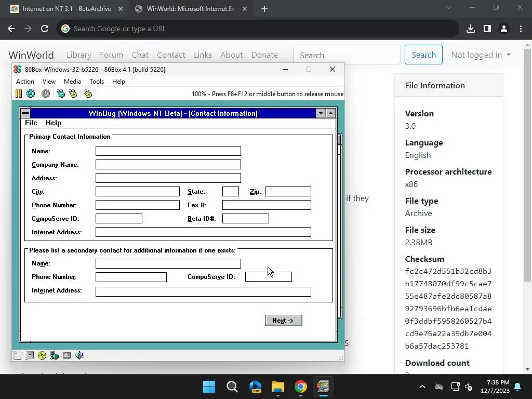Show hidden system tray icons
Screen dimensions: 532x399
pos(422,387)
